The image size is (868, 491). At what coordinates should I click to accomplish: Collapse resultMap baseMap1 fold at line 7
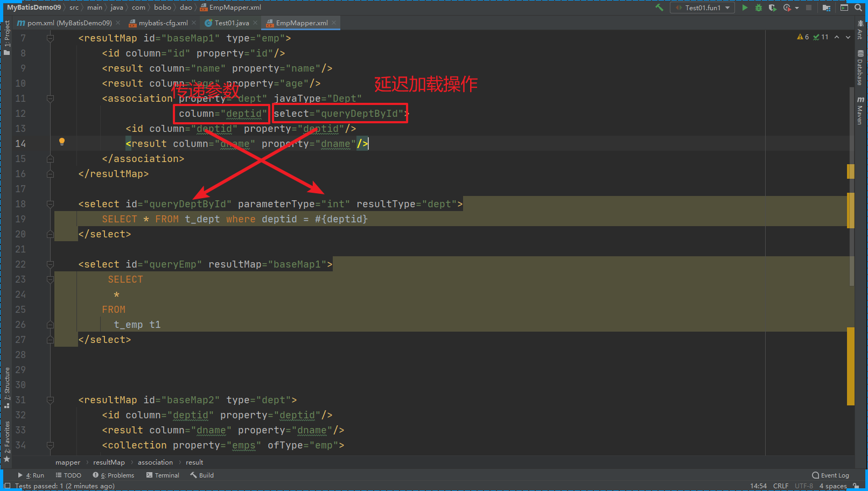coord(50,38)
